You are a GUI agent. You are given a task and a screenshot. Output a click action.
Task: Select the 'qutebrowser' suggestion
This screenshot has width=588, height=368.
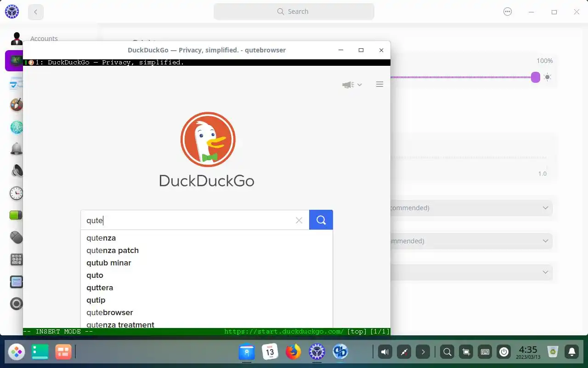point(207,312)
